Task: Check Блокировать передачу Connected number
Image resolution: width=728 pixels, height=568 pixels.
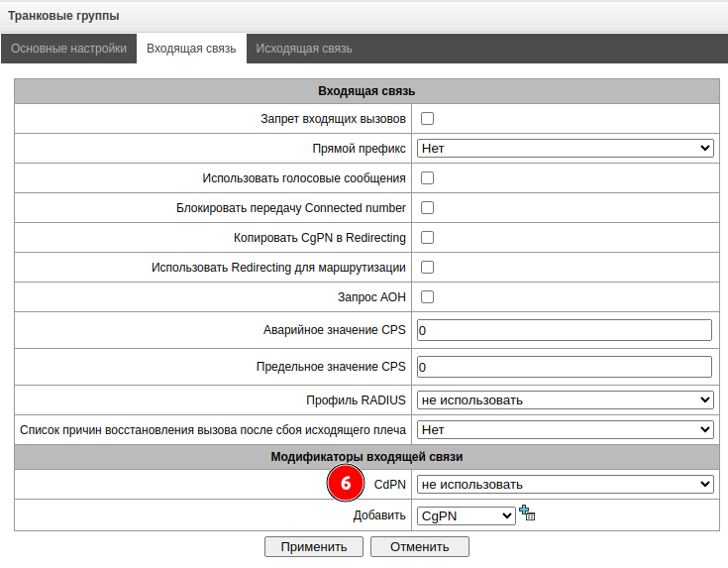Action: tap(428, 208)
